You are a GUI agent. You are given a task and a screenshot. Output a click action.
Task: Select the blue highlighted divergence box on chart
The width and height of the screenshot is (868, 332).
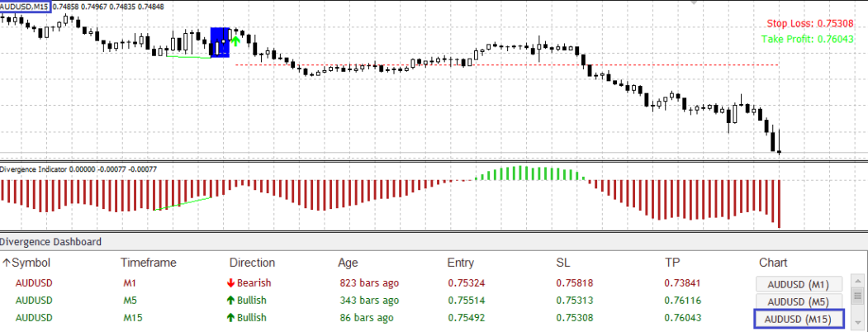pyautogui.click(x=220, y=42)
